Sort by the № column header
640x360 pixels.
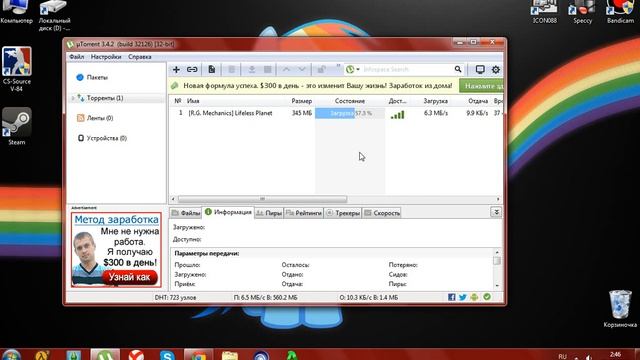tap(178, 101)
